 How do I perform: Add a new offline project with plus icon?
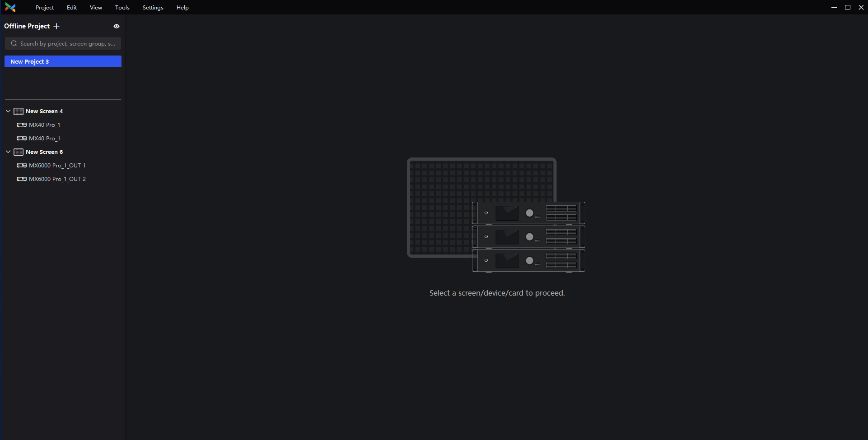point(56,26)
